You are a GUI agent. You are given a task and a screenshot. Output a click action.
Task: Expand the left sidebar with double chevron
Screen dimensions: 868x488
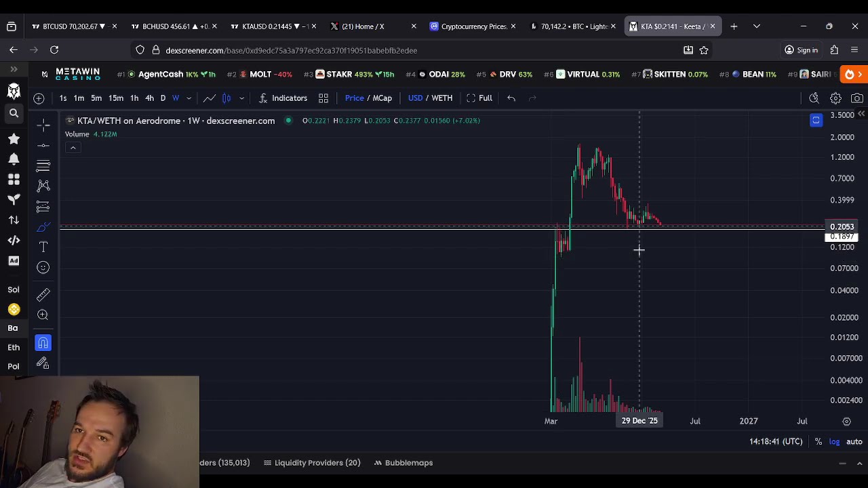point(14,69)
